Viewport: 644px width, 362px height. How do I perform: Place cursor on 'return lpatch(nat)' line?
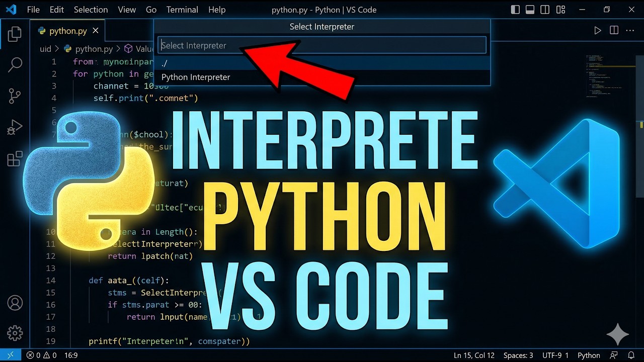pos(150,256)
